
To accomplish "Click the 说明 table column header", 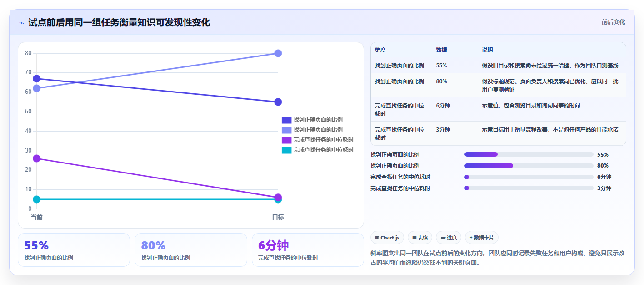I will [487, 50].
